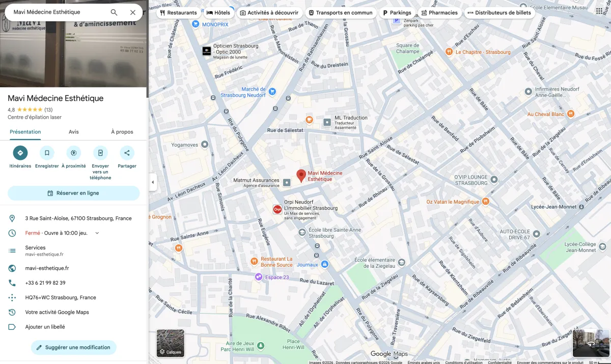Select the Activités à découvrir chip
This screenshot has width=611, height=364.
pos(269,13)
